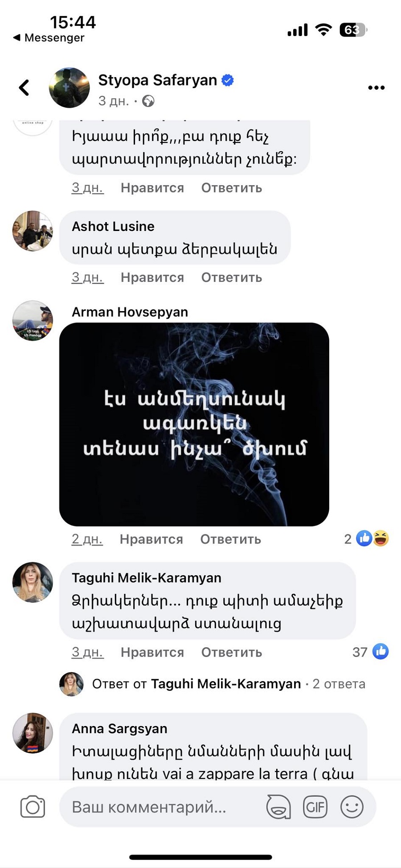
Task: Open the three-dot post options menu
Action: [x=376, y=88]
